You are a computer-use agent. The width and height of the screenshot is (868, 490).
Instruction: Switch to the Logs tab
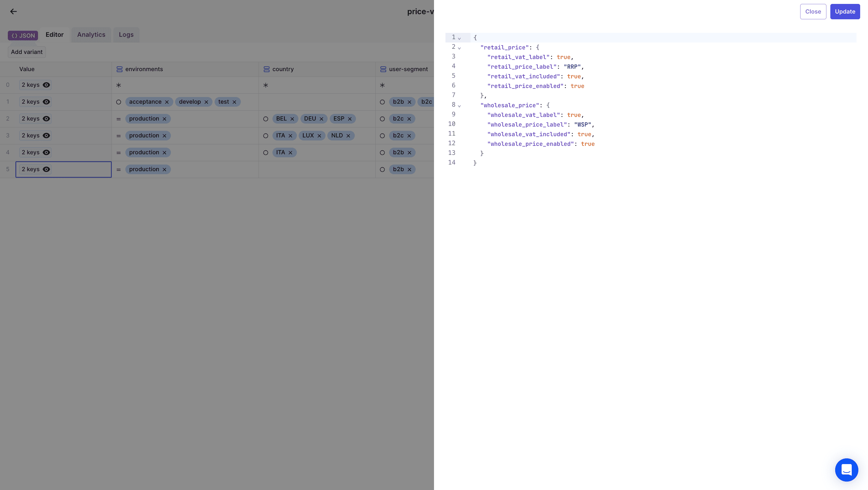click(x=126, y=35)
